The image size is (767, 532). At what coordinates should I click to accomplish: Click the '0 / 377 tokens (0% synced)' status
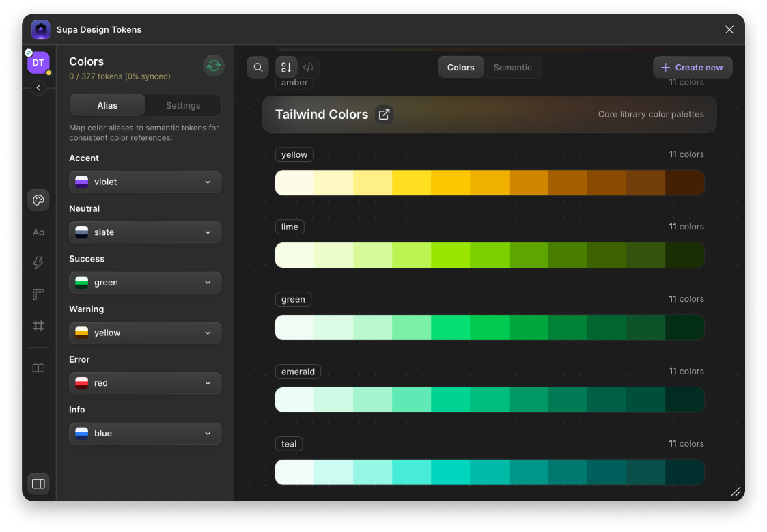(120, 76)
